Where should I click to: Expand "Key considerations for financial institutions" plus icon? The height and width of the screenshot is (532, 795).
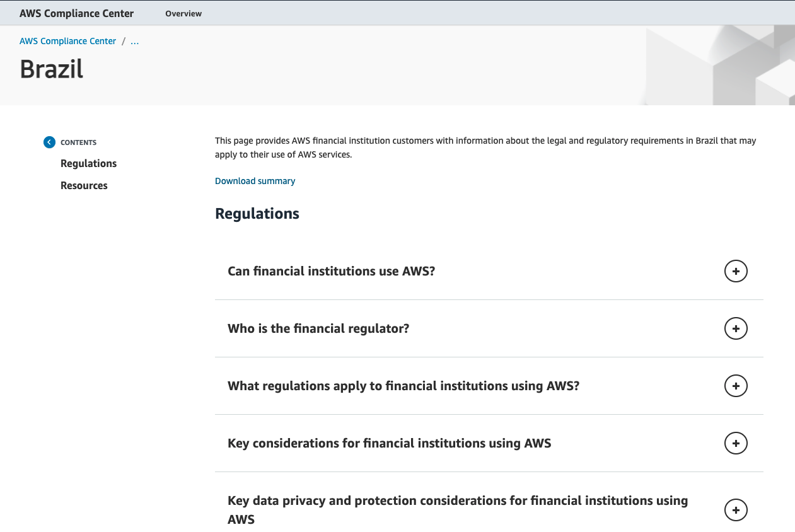[736, 443]
